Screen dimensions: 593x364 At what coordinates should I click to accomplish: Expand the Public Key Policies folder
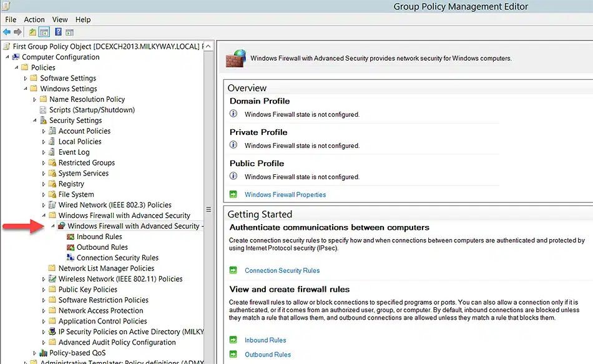click(x=44, y=290)
